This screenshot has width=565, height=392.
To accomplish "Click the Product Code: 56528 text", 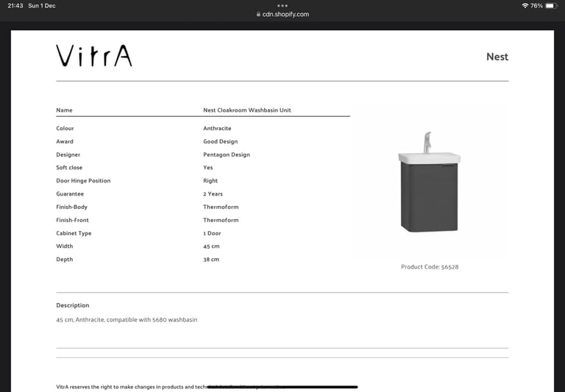I will pyautogui.click(x=430, y=267).
